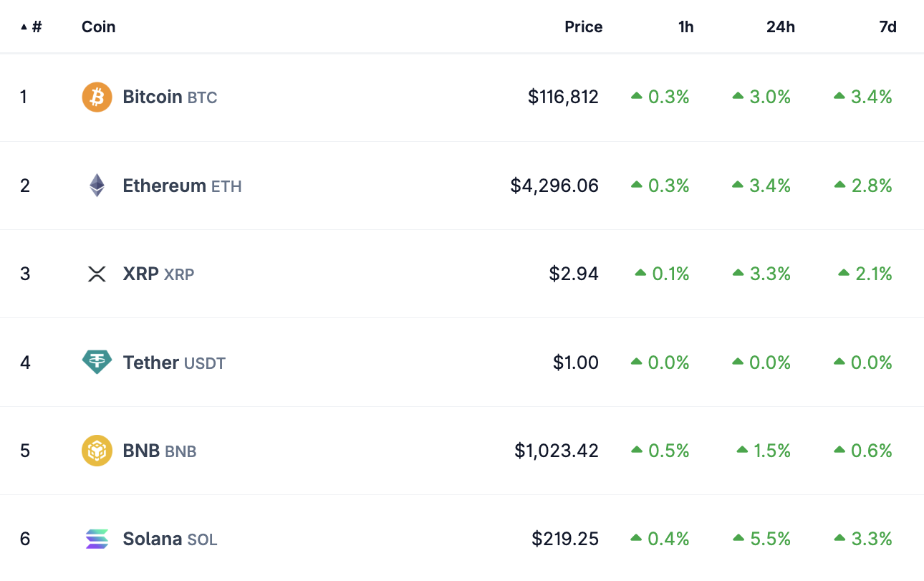The width and height of the screenshot is (924, 581).
Task: Open the Ethereum coin page link
Action: point(164,186)
